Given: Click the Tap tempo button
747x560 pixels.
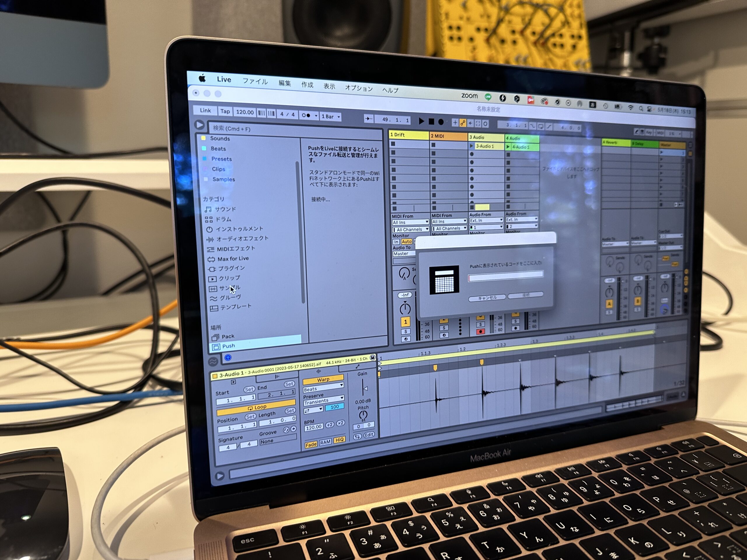Looking at the screenshot, I should coord(225,111).
